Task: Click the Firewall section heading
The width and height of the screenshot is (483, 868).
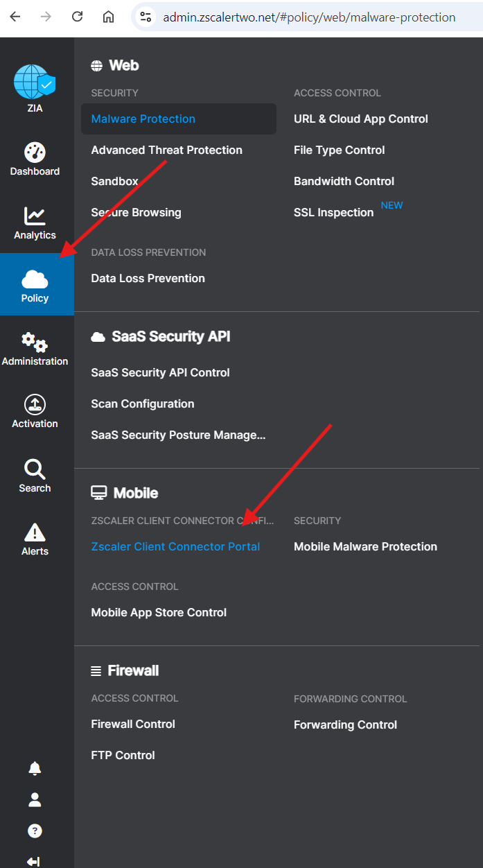Action: pyautogui.click(x=133, y=670)
